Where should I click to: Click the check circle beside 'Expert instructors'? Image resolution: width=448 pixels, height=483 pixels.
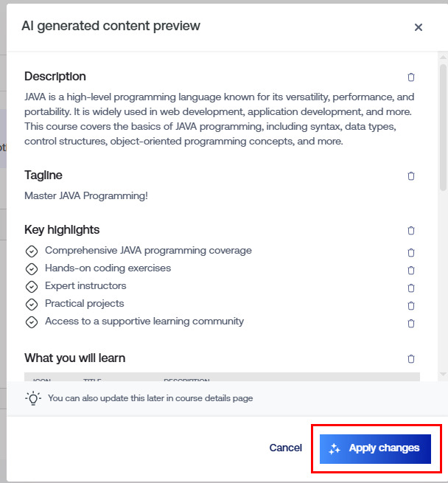tap(32, 287)
